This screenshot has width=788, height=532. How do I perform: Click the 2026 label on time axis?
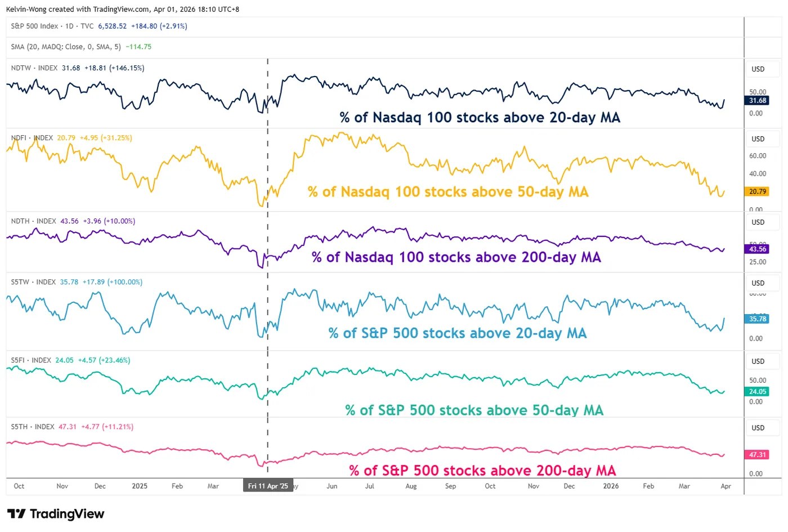[x=611, y=486]
